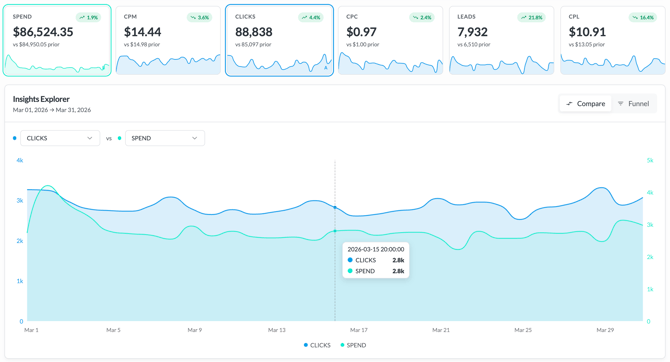Select the CPC metric card

point(391,41)
